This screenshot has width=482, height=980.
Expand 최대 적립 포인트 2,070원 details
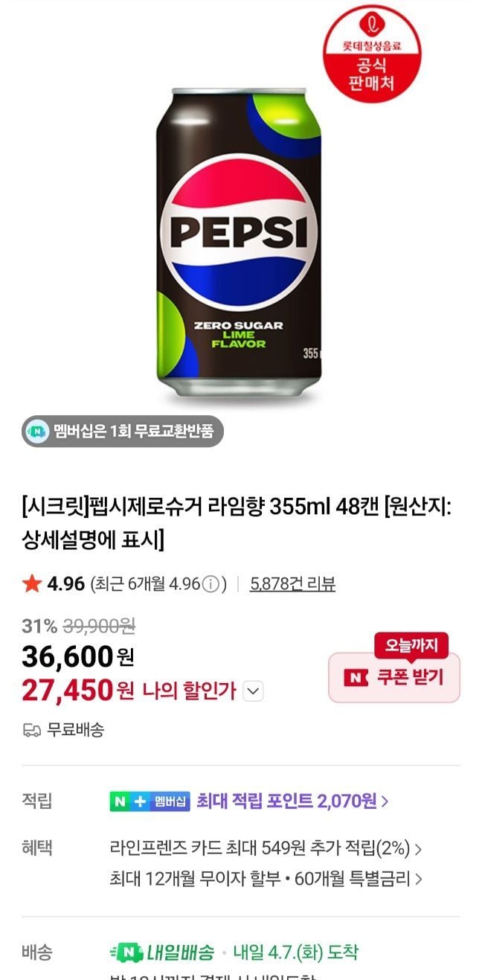click(x=293, y=801)
